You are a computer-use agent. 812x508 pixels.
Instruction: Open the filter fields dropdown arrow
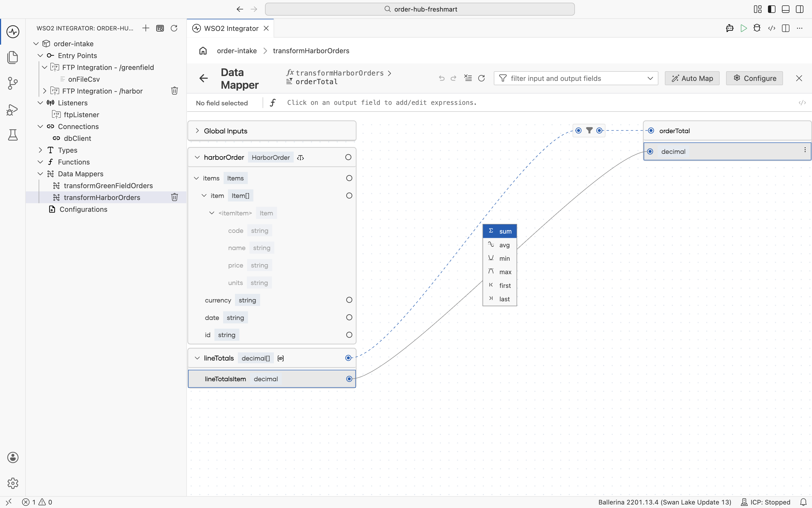650,78
